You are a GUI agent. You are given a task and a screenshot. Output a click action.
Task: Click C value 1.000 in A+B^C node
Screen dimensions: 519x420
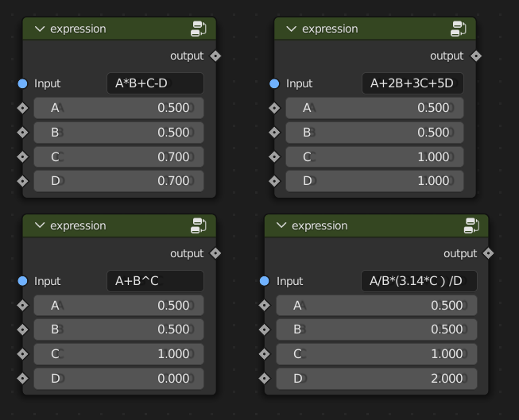pos(119,354)
